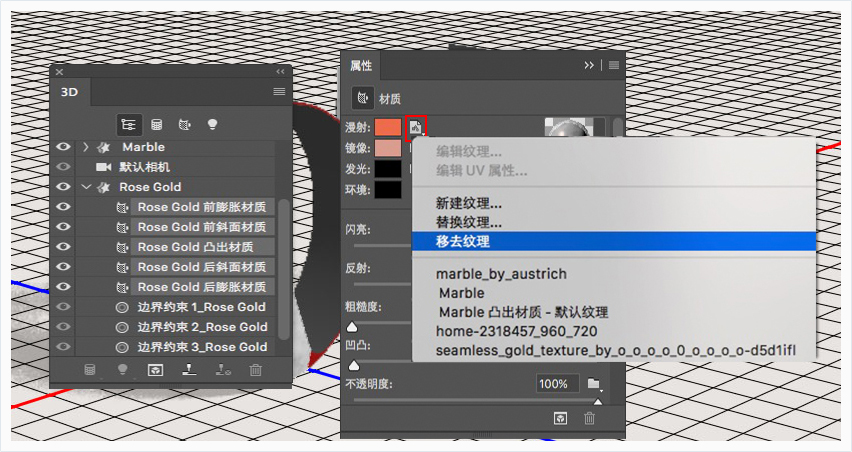The height and width of the screenshot is (452, 852).
Task: Click the 凹凸 bump slider handle
Action: pyautogui.click(x=353, y=364)
